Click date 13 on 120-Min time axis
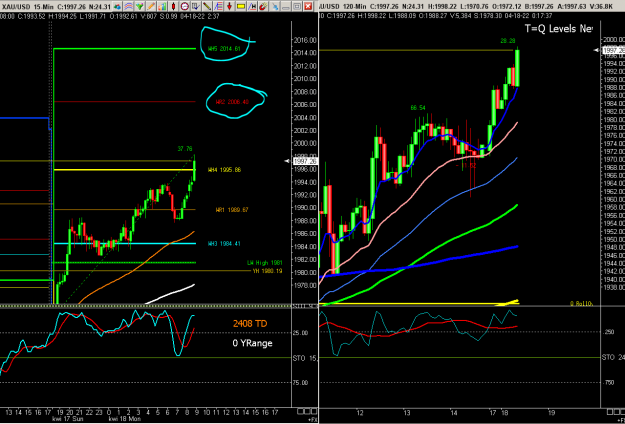 pos(407,412)
